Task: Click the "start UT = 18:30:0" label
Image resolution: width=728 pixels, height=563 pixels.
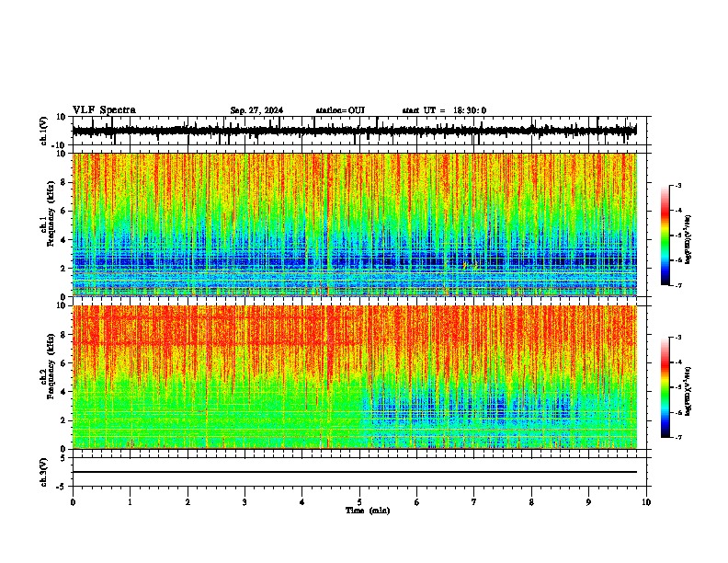Action: (x=444, y=110)
